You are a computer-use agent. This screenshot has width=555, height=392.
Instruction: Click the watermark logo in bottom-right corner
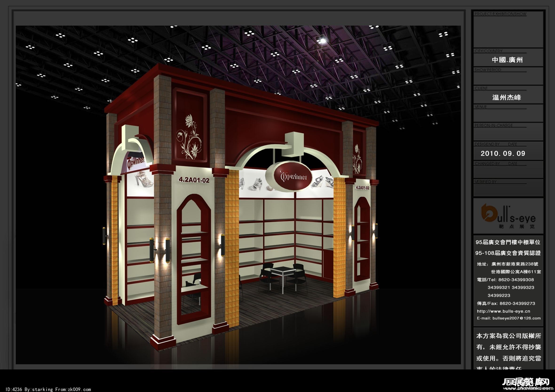pyautogui.click(x=527, y=384)
